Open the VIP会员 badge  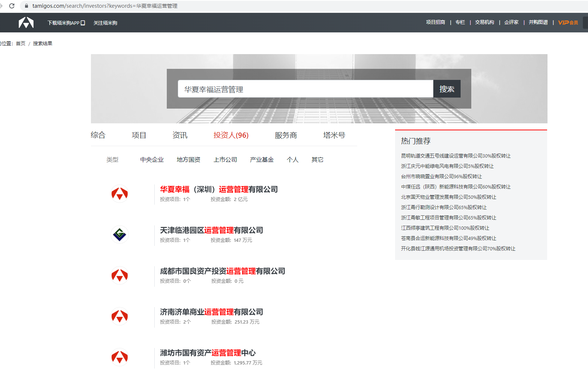pos(568,22)
